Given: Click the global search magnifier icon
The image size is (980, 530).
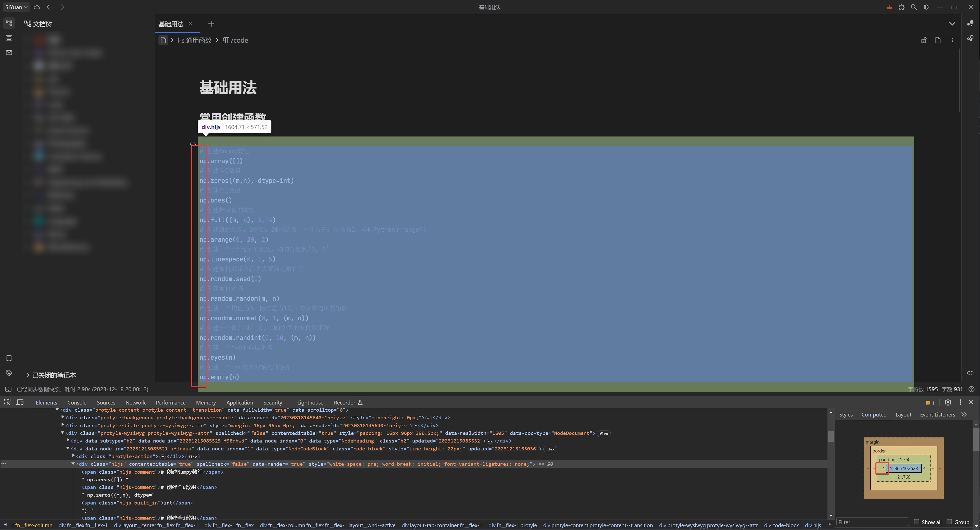Looking at the screenshot, I should [x=913, y=7].
